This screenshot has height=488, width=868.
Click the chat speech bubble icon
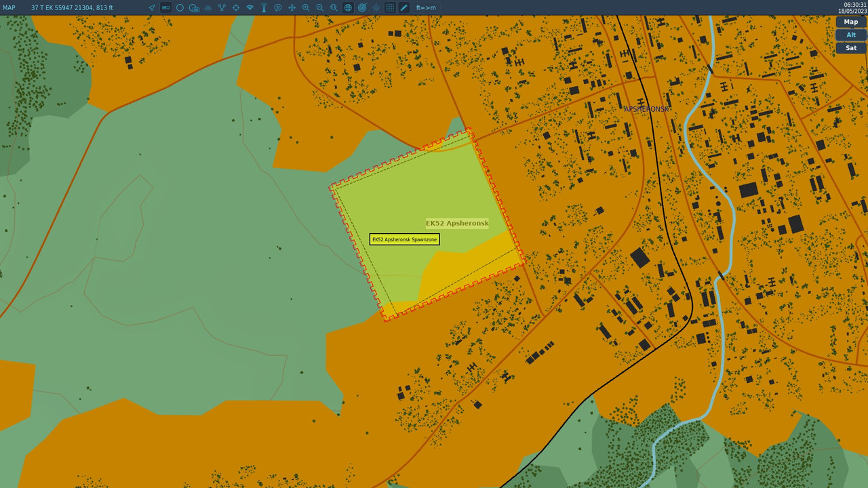click(278, 7)
